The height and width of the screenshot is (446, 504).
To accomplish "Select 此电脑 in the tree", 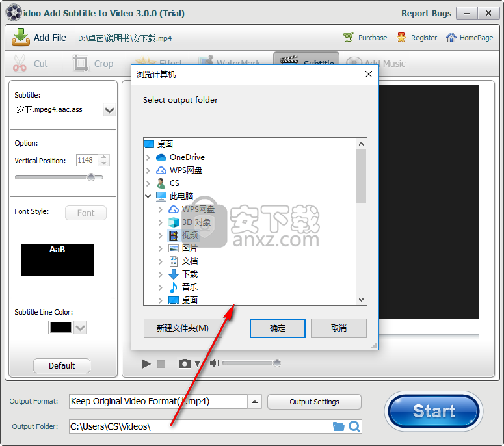I will coord(181,196).
